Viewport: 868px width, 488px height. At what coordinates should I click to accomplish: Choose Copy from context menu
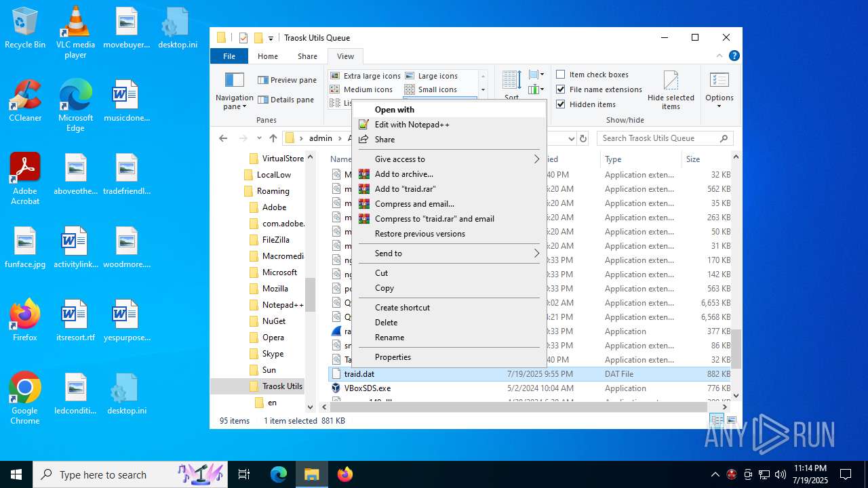coord(450,288)
